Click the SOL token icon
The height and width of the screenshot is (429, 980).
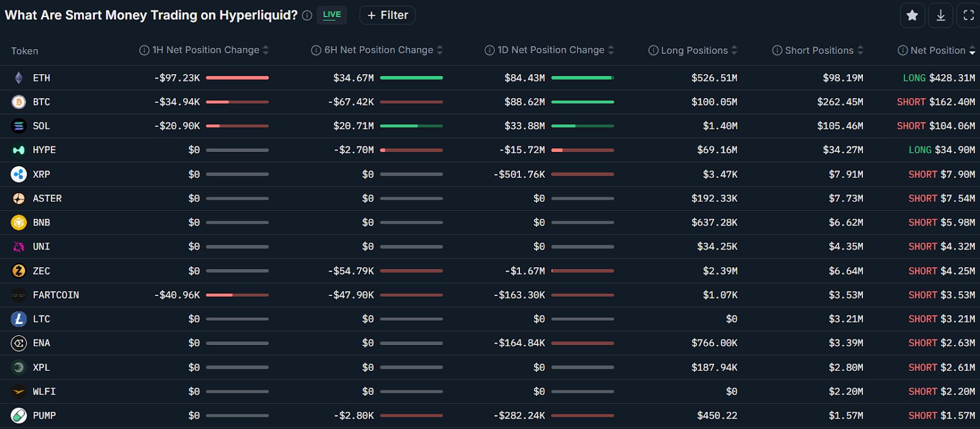tap(19, 126)
